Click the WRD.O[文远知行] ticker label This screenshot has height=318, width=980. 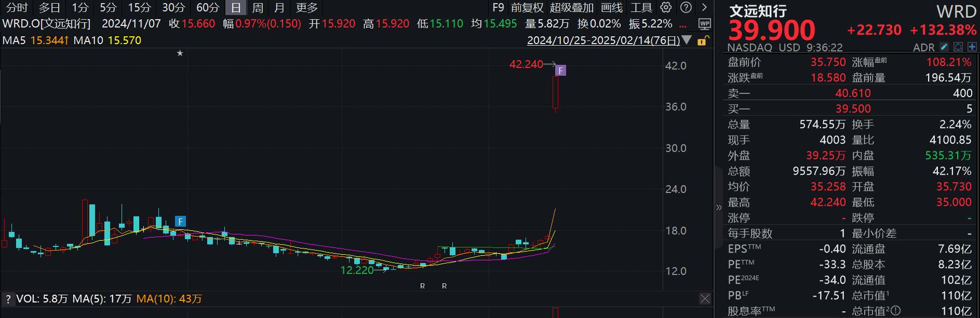(x=46, y=24)
